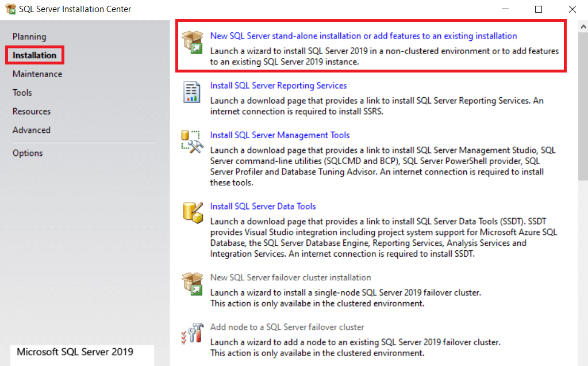Click the SQLCMD and BCP description text
Screen dimensions: 588x366
(382, 166)
